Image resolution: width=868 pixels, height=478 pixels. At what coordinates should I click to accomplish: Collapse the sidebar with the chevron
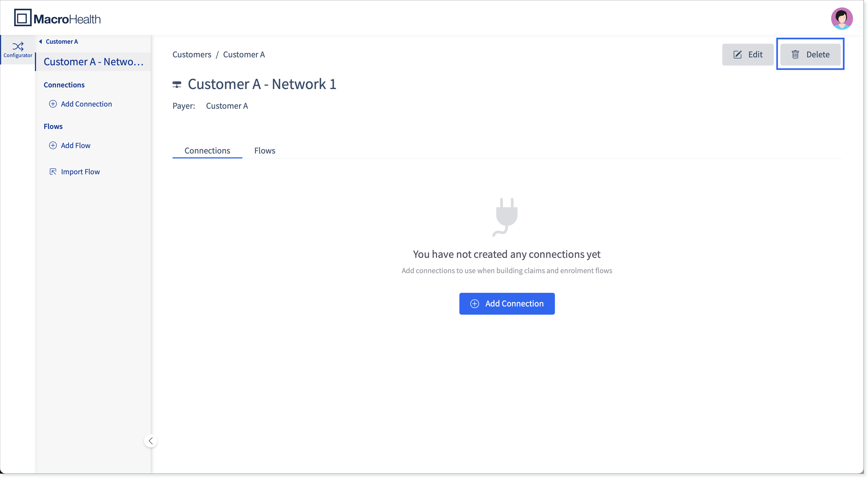(151, 441)
